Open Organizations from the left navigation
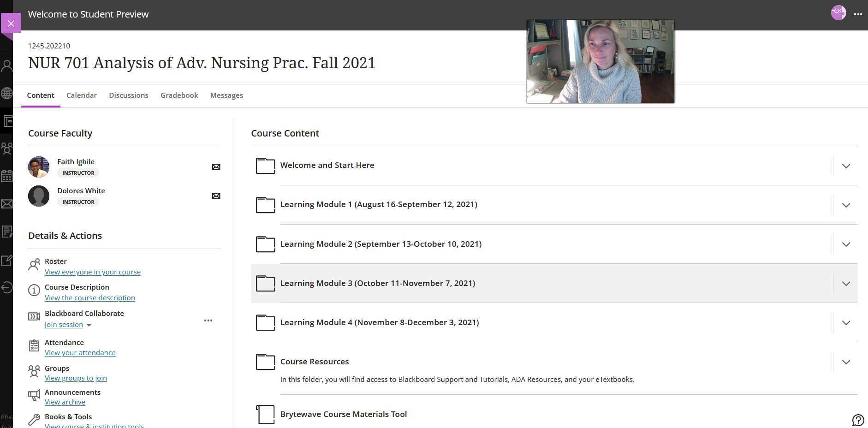 (x=7, y=148)
